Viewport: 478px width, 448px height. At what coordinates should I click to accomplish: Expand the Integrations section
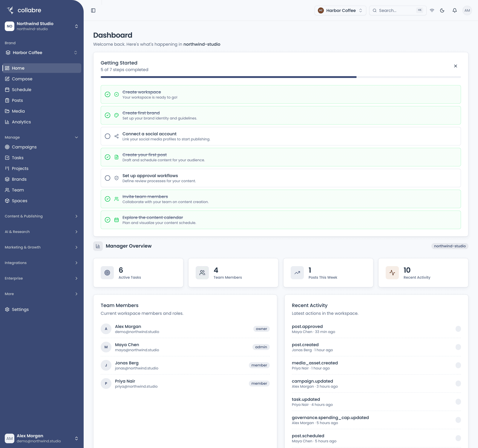[42, 263]
